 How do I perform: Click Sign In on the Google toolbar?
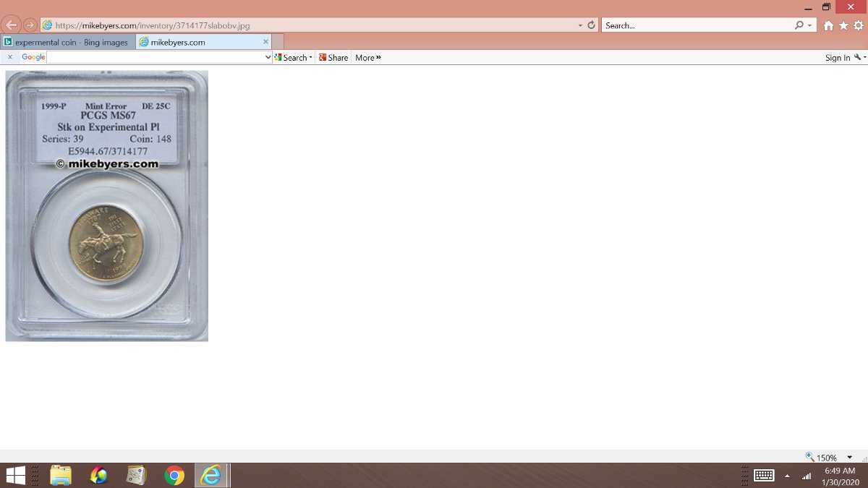tap(838, 58)
